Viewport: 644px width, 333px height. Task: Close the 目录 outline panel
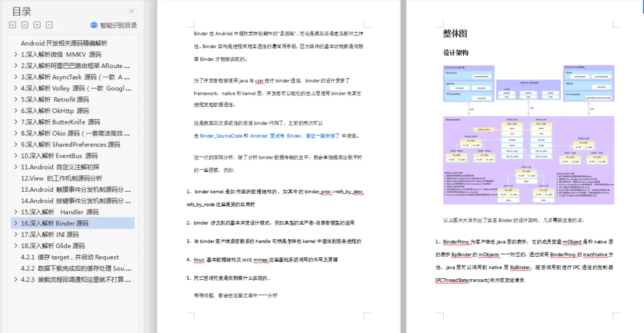[x=132, y=11]
